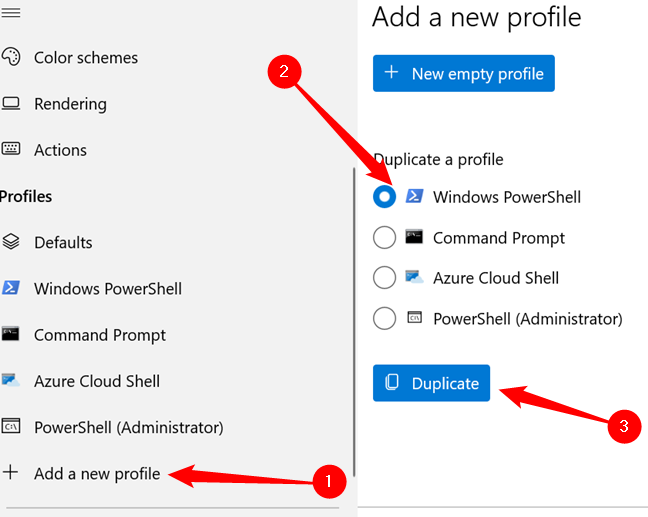The width and height of the screenshot is (648, 517).
Task: Click the Defaults layers icon
Action: tap(11, 242)
